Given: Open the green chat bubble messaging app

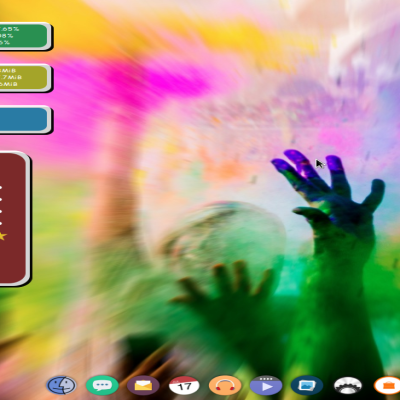Looking at the screenshot, I should click(102, 385).
